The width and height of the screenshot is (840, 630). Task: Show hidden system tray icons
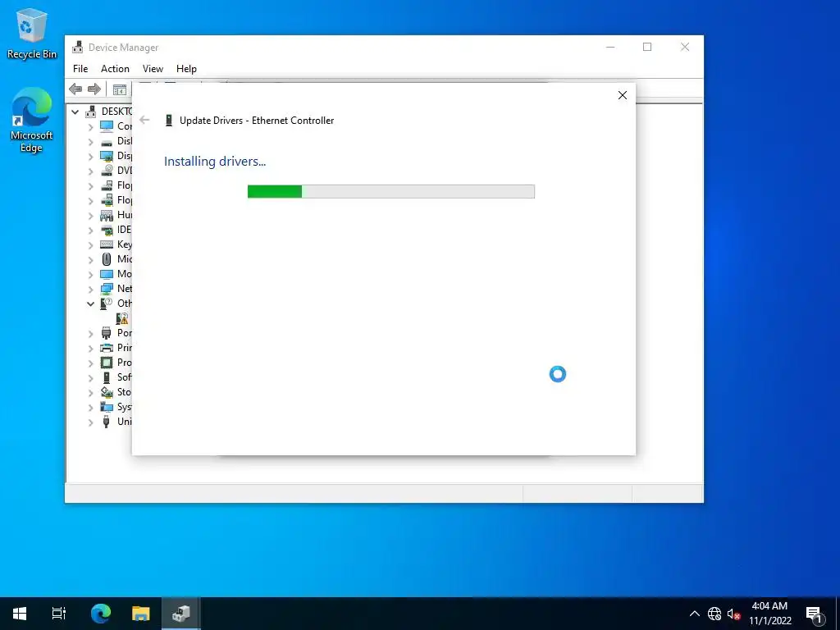pos(694,614)
